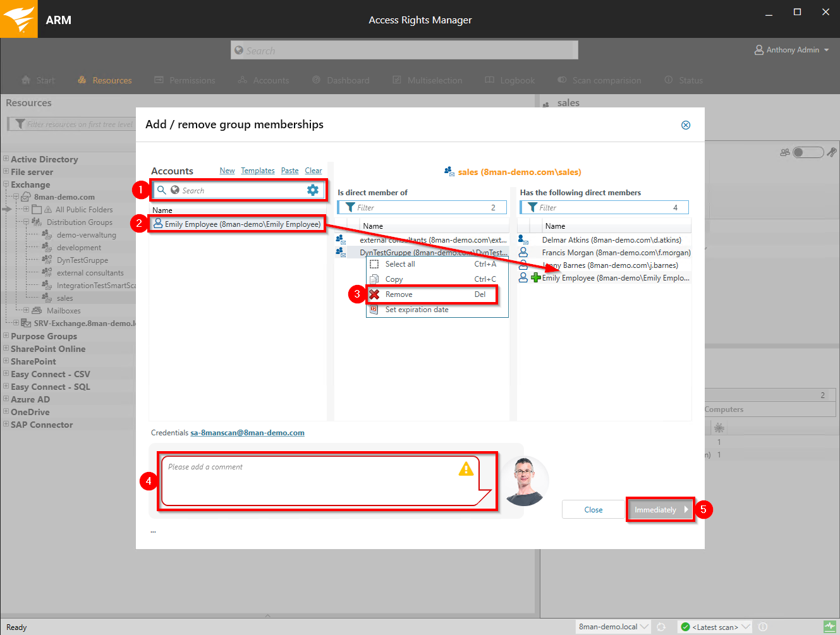
Task: Click the 'Please add a comment' field
Action: click(310, 480)
